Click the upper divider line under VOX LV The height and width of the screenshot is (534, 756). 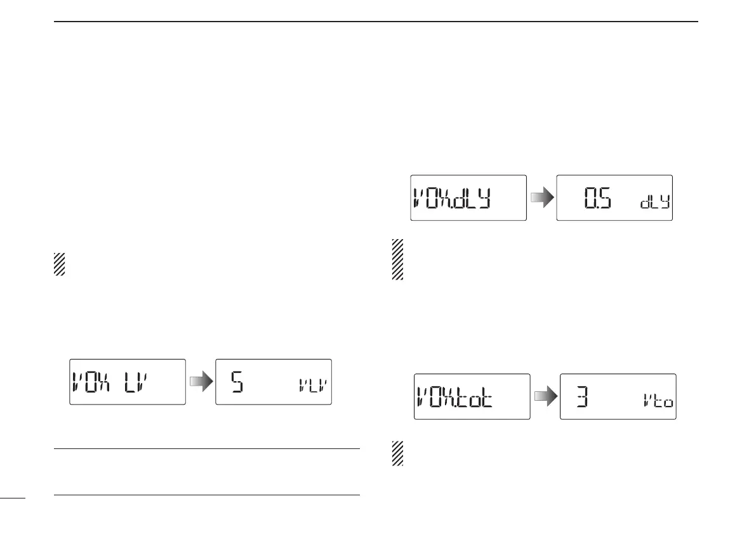point(207,449)
